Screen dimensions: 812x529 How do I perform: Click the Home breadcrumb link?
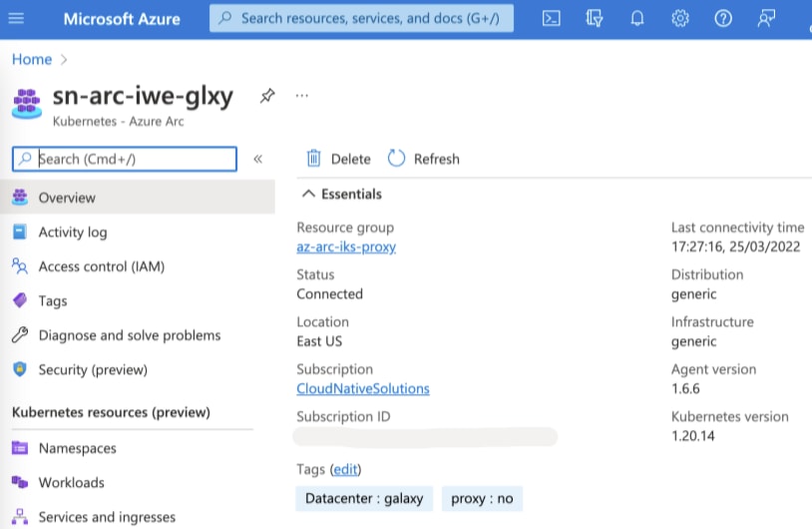pyautogui.click(x=32, y=59)
